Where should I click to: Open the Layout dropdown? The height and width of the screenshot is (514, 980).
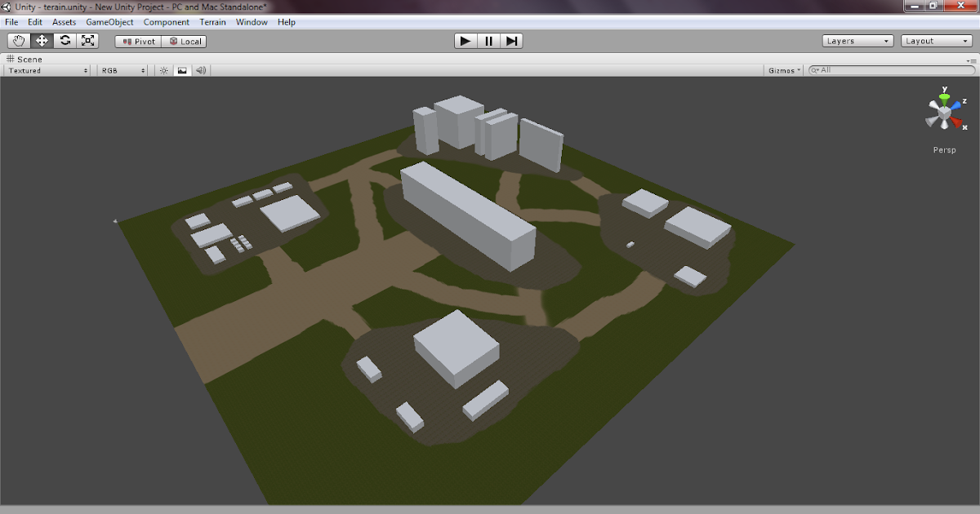937,41
